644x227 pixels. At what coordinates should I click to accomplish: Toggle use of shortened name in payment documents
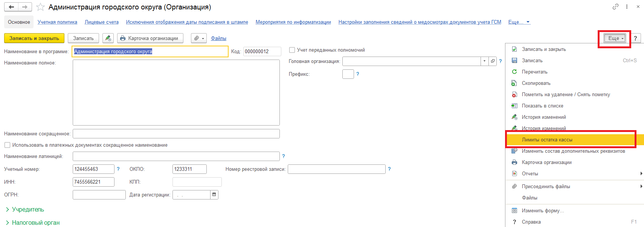click(7, 145)
